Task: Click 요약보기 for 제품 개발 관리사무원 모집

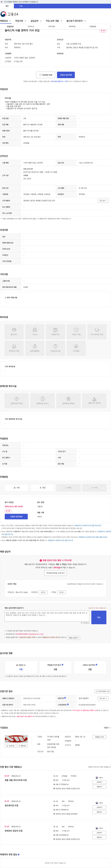Action: pos(99,782)
